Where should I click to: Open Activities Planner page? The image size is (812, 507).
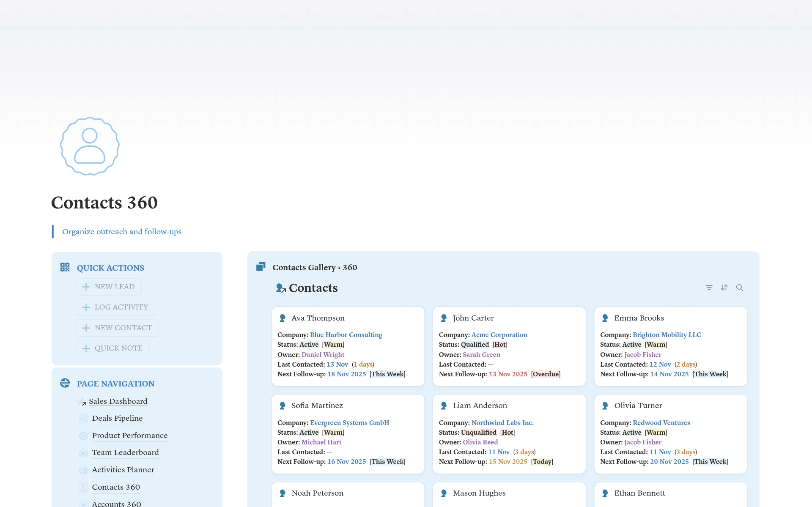click(x=123, y=470)
